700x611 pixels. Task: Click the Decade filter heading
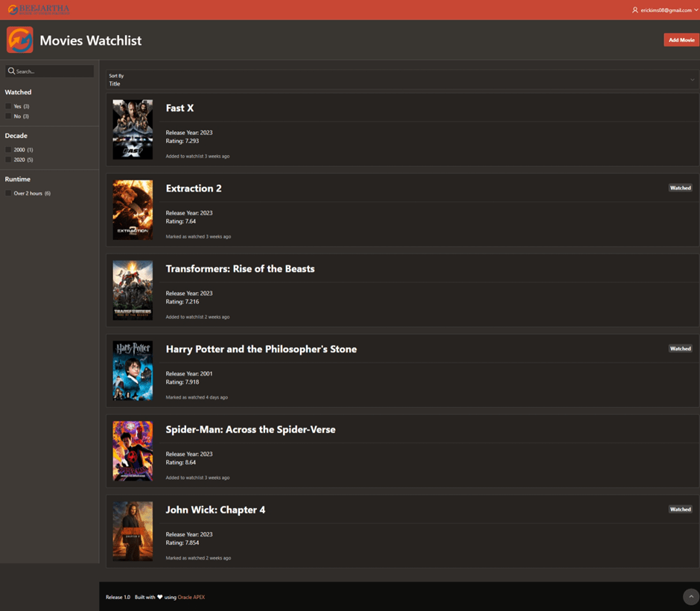tap(16, 136)
